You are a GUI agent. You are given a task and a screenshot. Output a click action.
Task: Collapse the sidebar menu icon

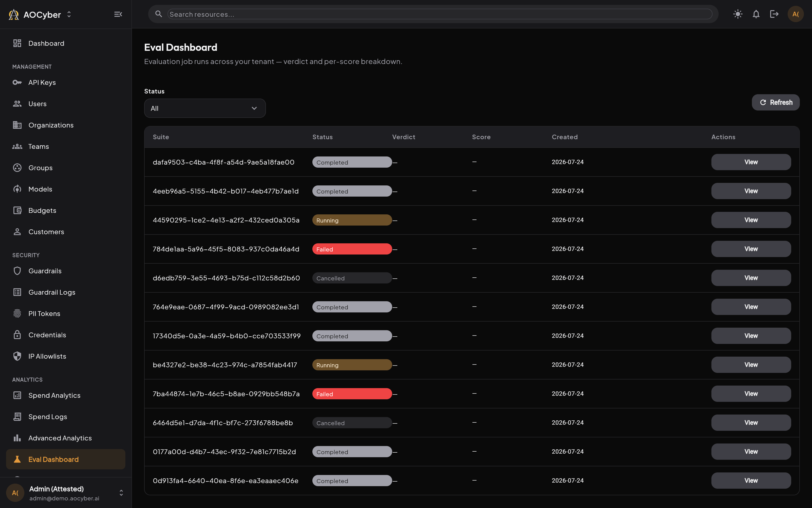click(x=118, y=14)
